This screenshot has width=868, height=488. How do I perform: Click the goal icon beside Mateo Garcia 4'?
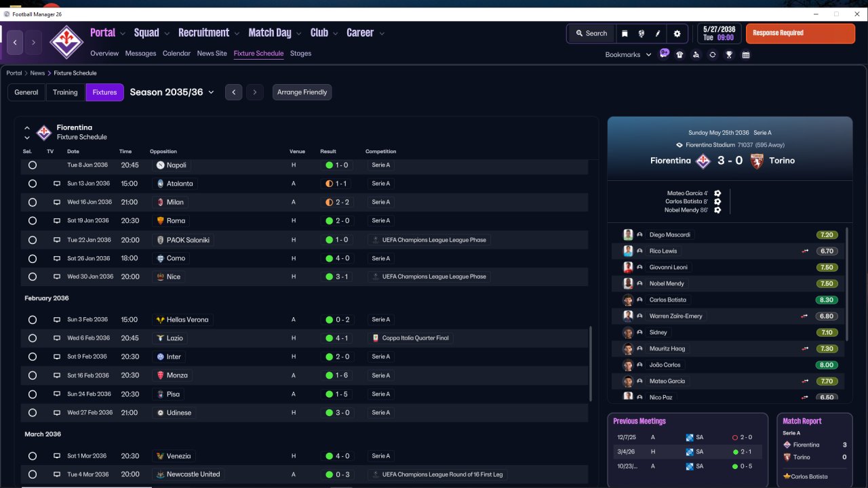717,193
